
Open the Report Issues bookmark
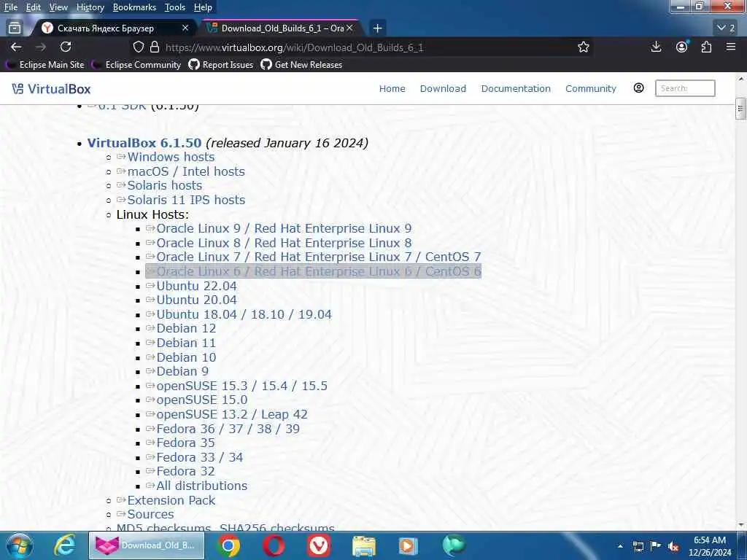click(x=221, y=65)
